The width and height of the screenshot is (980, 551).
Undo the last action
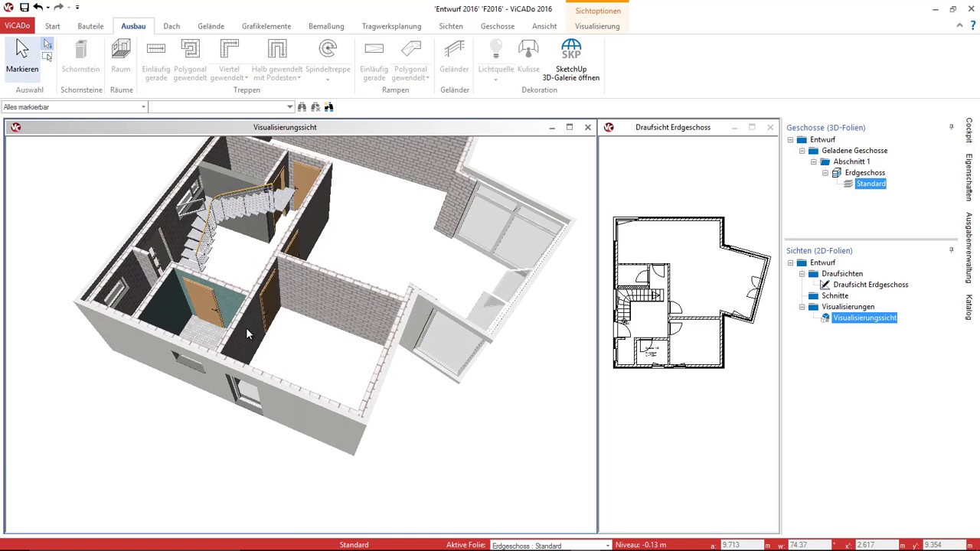click(38, 8)
